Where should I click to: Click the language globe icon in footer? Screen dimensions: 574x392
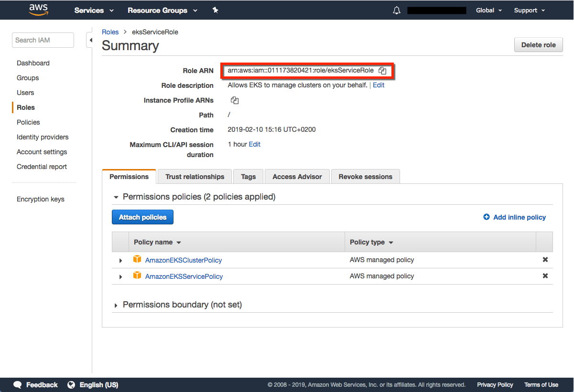coord(72,385)
